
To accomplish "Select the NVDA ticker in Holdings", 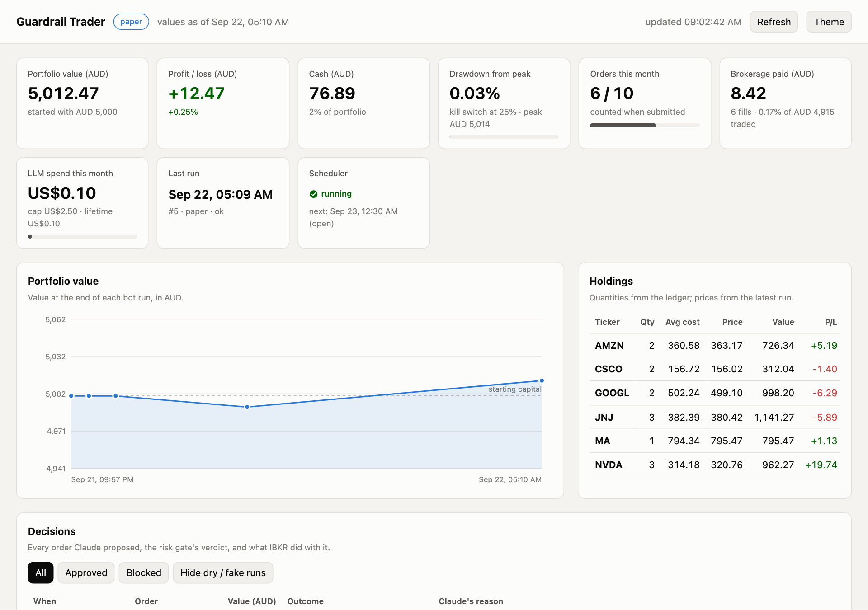I will tap(609, 465).
